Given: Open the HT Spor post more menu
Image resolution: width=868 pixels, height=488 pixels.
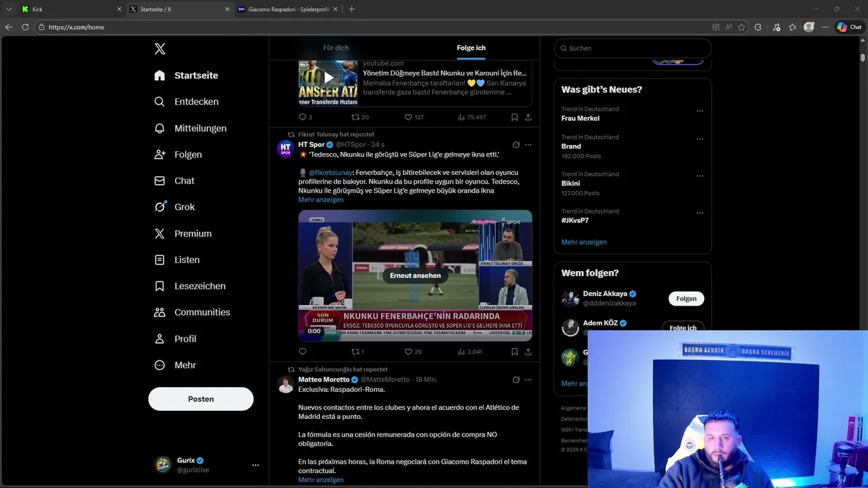Looking at the screenshot, I should [528, 145].
